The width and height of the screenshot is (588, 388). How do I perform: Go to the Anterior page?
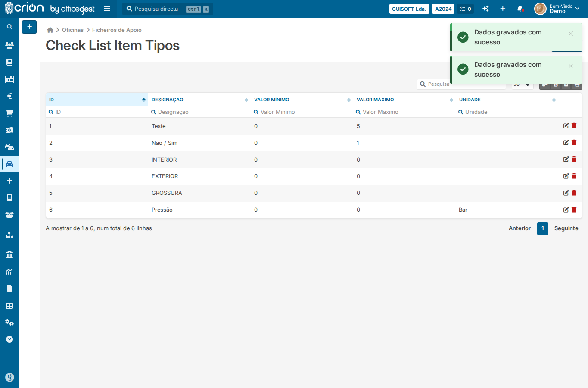(520, 228)
